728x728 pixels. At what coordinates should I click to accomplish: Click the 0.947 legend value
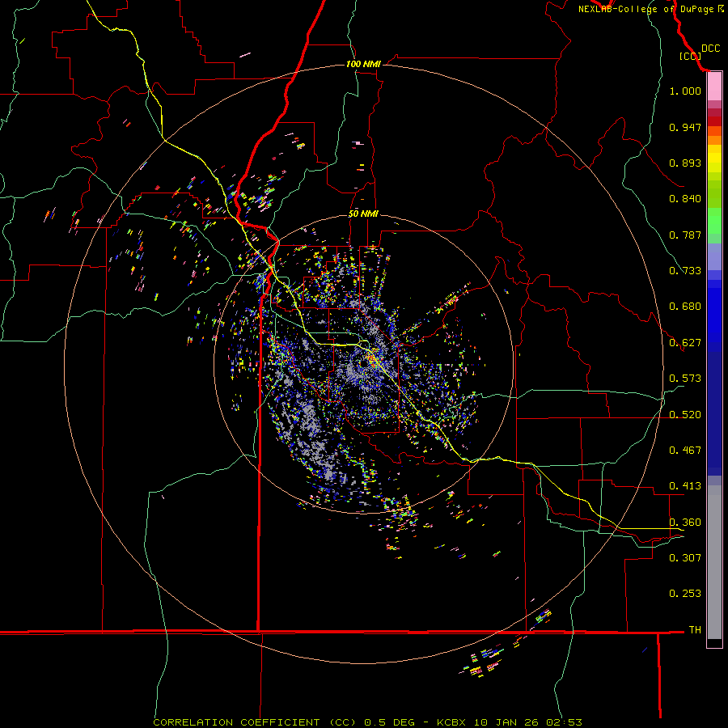[685, 127]
